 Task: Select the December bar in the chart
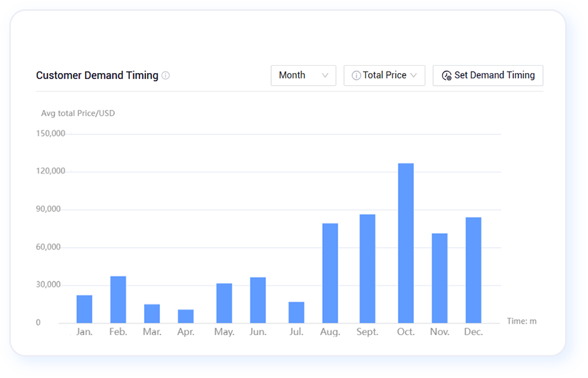[x=473, y=270]
